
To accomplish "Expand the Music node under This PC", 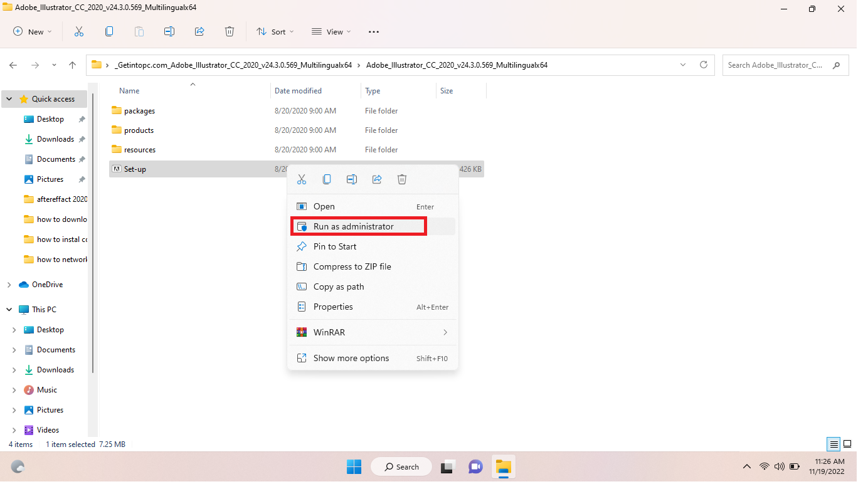I will [x=14, y=390].
